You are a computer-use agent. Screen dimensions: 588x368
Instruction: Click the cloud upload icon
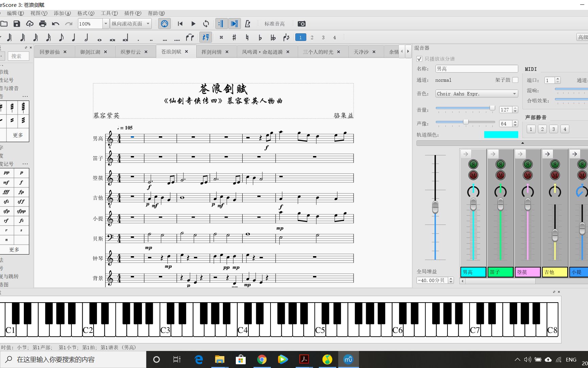point(30,24)
